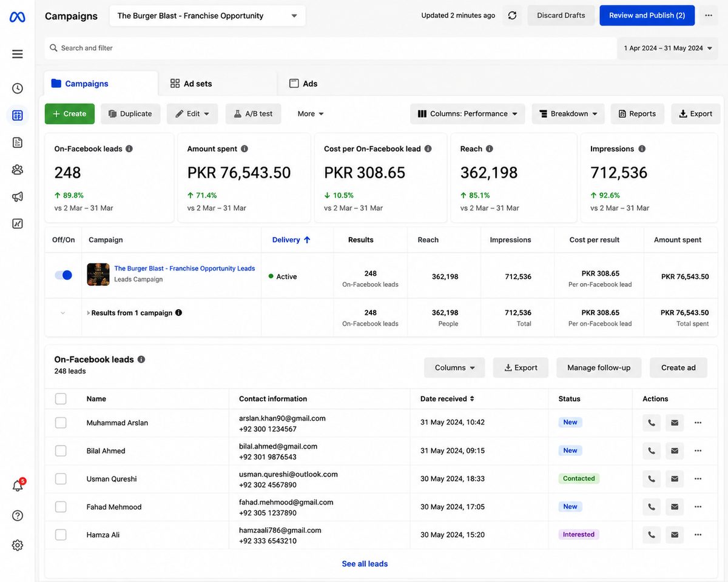Expand Results from 1 campaign row
Screen dimensions: 728x582
89,313
